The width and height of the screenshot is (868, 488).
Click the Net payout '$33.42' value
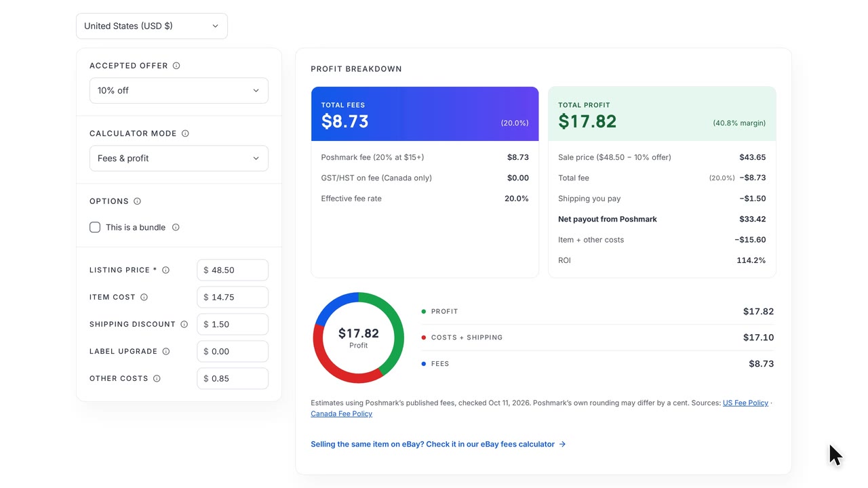coord(753,220)
